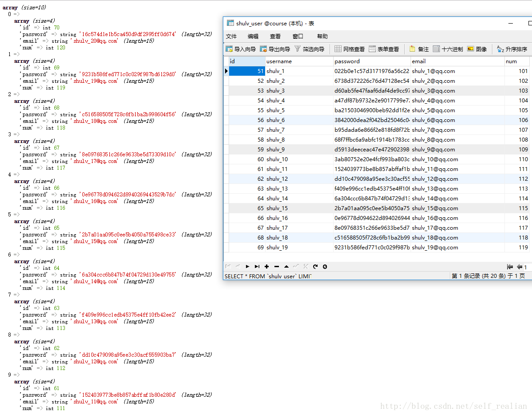Viewport: 532px width, 415px height.
Task: Delete record with minus icon
Action: [x=277, y=267]
